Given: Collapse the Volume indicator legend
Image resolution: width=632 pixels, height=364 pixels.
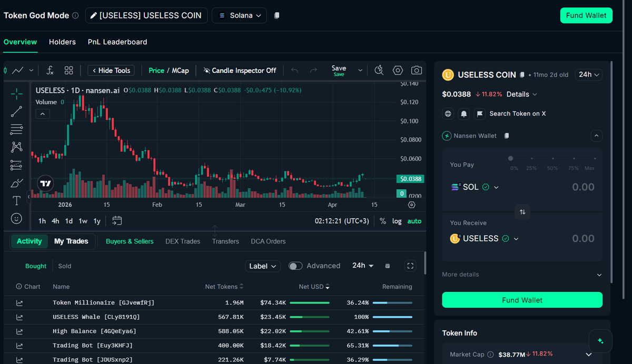Looking at the screenshot, I should tap(43, 114).
